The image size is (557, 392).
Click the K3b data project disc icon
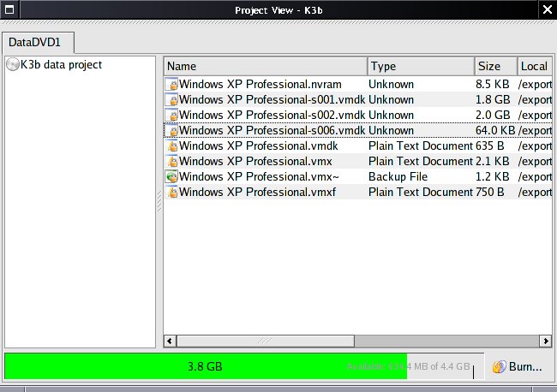coord(13,65)
